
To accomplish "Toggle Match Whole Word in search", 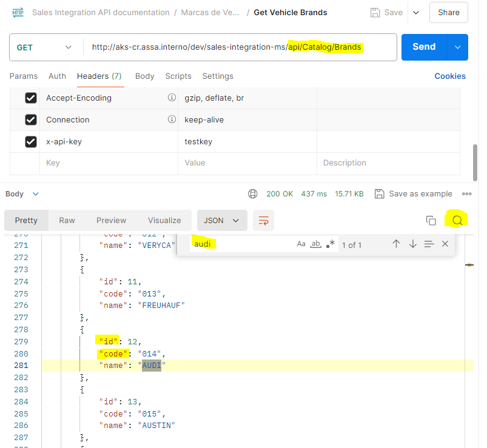I will tap(316, 244).
